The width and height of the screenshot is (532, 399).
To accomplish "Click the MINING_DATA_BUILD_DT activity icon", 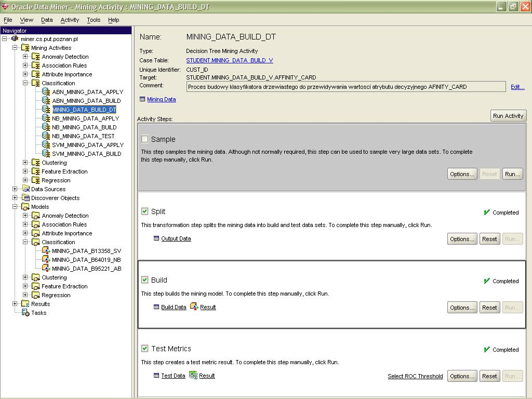I will coord(46,109).
